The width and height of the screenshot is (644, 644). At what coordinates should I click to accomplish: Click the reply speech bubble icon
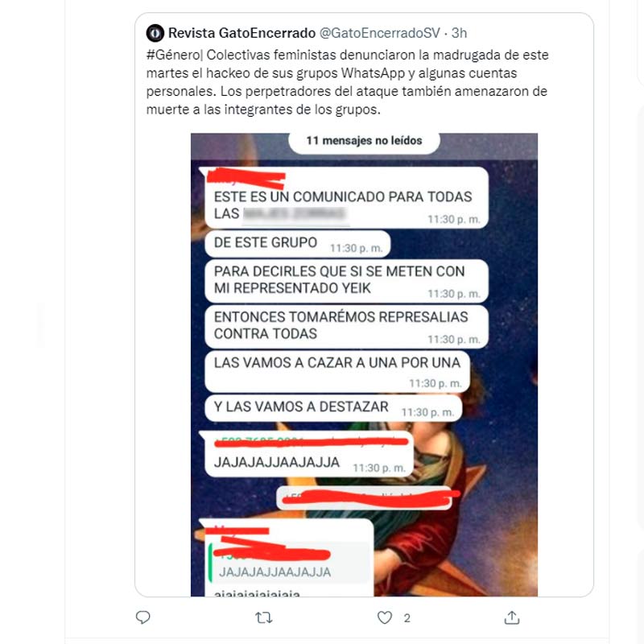(143, 617)
